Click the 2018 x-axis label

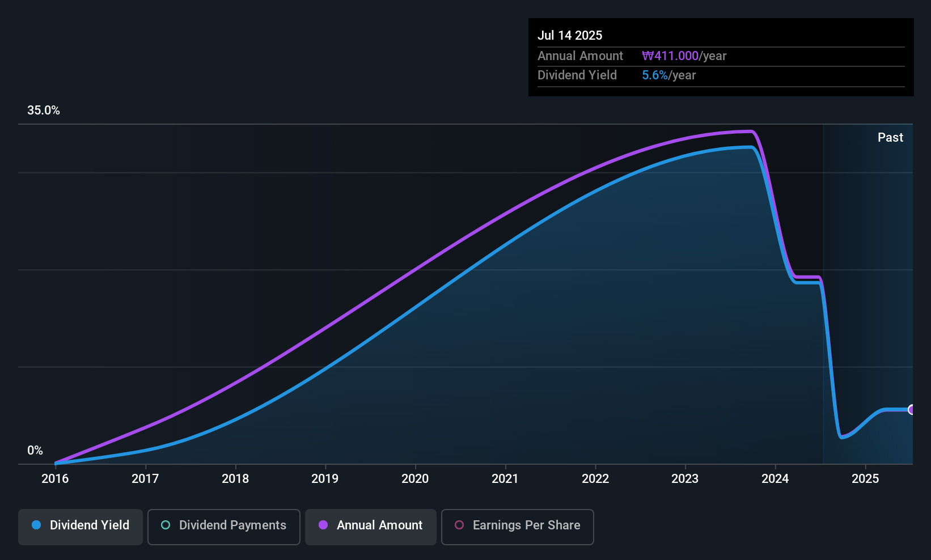pyautogui.click(x=235, y=478)
